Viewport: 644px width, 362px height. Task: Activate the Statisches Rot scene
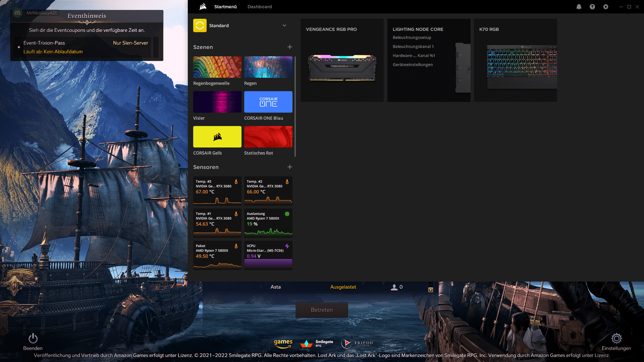coord(268,137)
